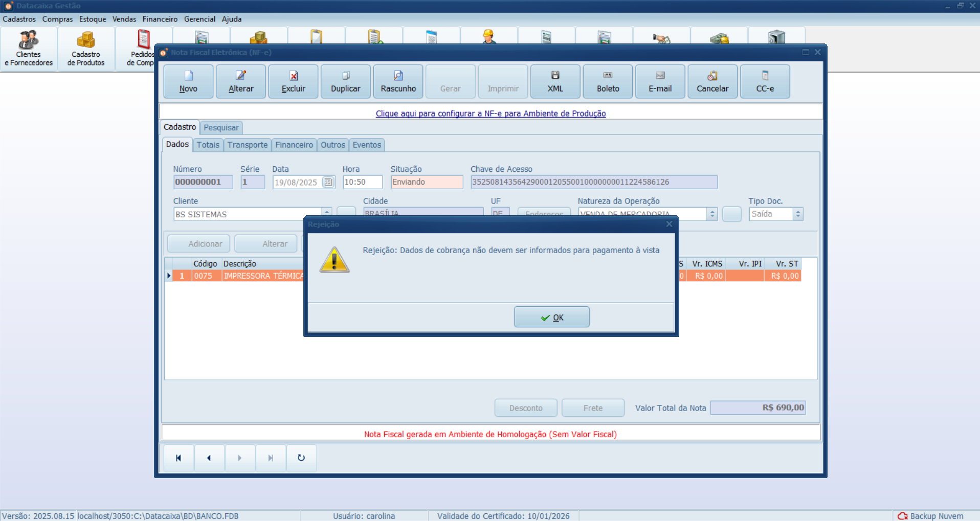Click the Duplicar toolbar icon
The width and height of the screenshot is (980, 521).
pyautogui.click(x=345, y=81)
